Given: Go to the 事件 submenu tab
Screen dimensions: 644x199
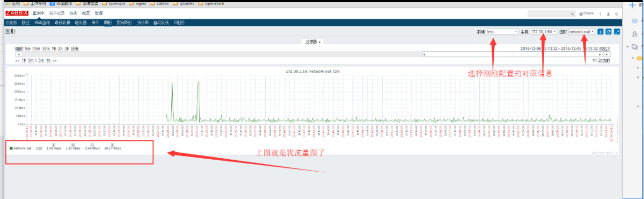Looking at the screenshot, I should click(x=95, y=23).
